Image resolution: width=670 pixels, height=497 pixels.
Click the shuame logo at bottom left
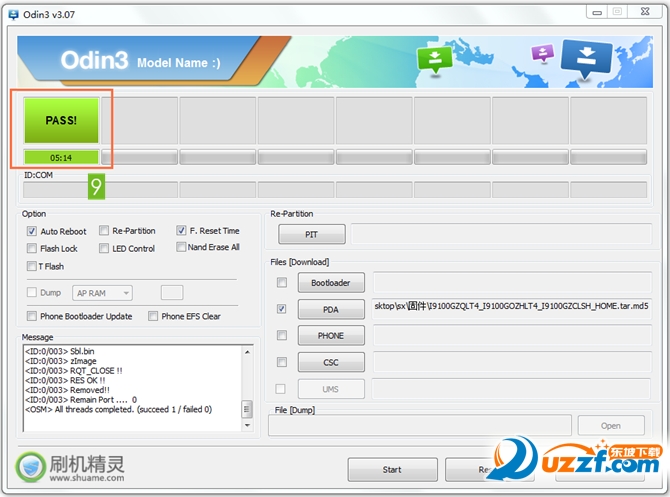tap(71, 467)
